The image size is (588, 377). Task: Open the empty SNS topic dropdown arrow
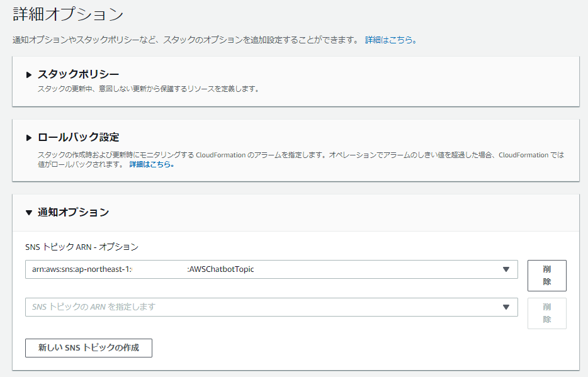[506, 307]
